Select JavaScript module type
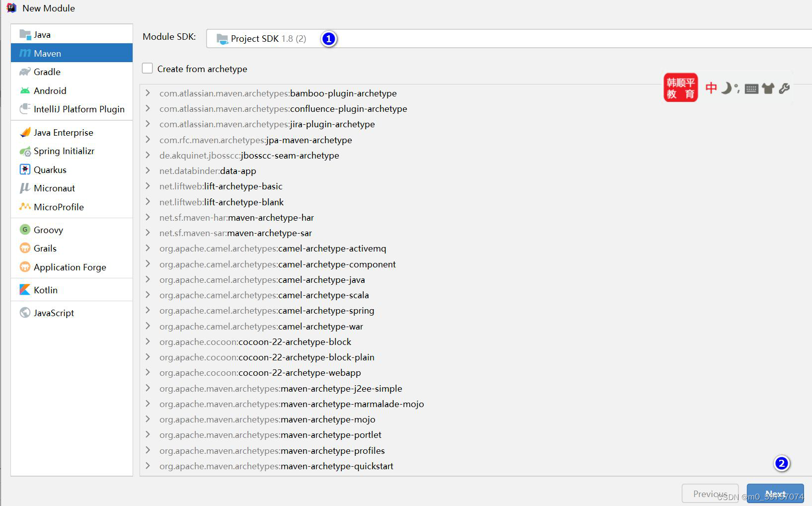The height and width of the screenshot is (506, 812). point(72,313)
